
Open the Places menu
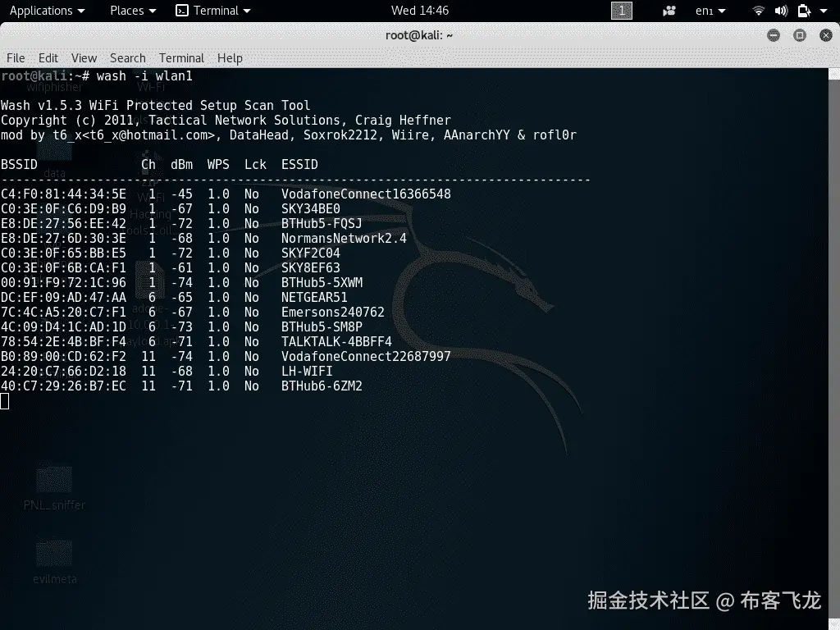tap(133, 11)
